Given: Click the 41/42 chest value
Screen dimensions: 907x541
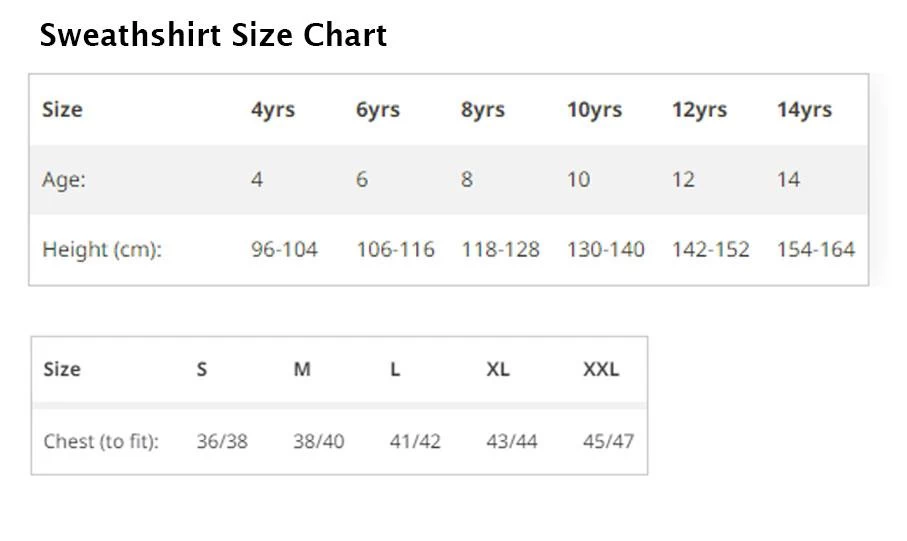Looking at the screenshot, I should pyautogui.click(x=415, y=440).
